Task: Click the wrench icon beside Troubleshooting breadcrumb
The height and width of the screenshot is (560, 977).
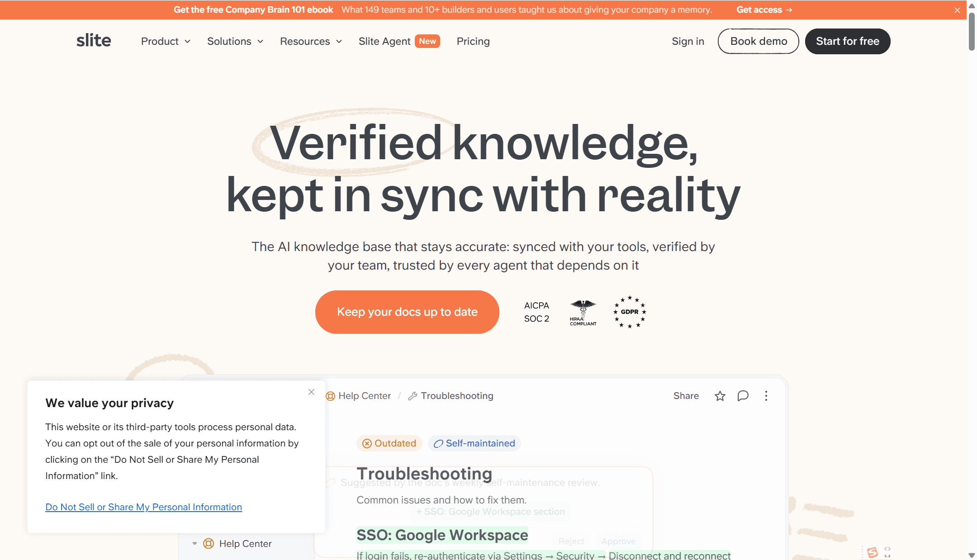Action: point(413,396)
